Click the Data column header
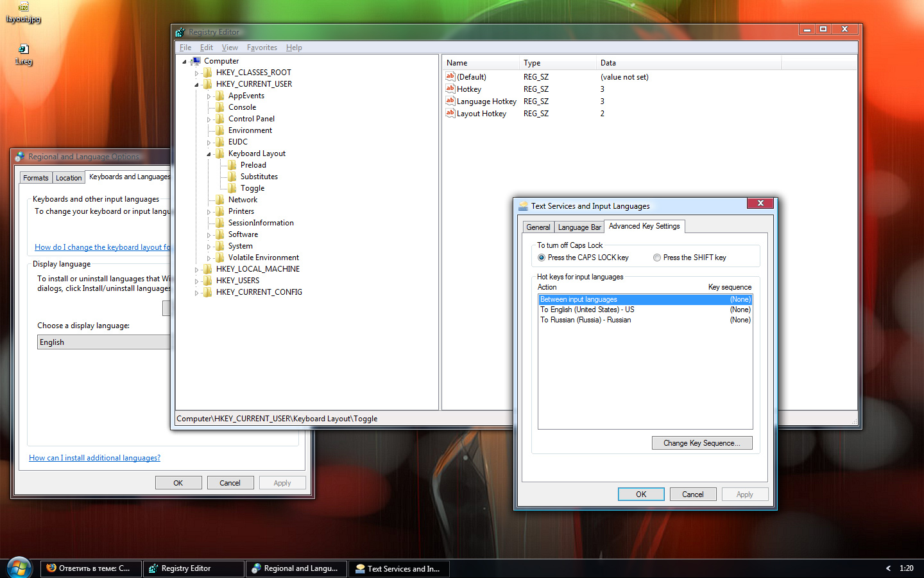Image resolution: width=924 pixels, height=578 pixels. click(688, 63)
